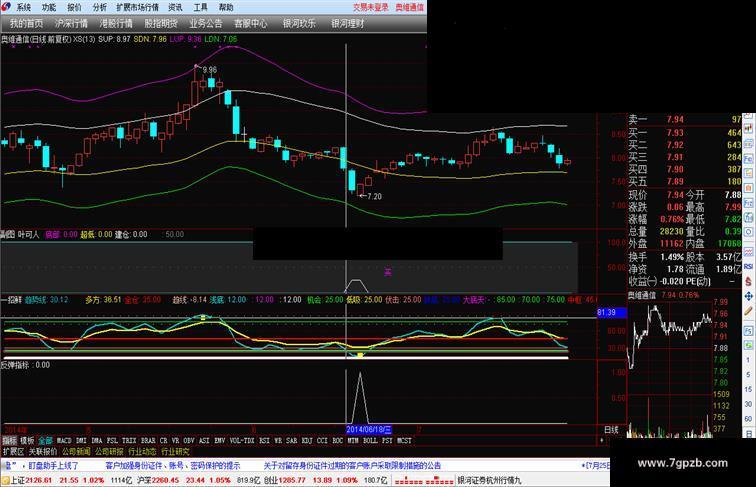
Task: Select the Fe icon in right toolbar
Action: pyautogui.click(x=748, y=158)
